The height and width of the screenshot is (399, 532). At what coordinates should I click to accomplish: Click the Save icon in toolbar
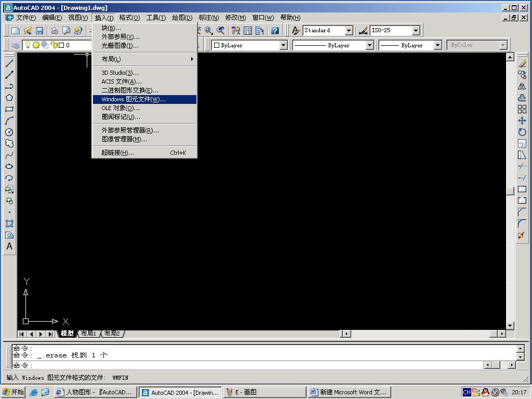click(x=39, y=31)
